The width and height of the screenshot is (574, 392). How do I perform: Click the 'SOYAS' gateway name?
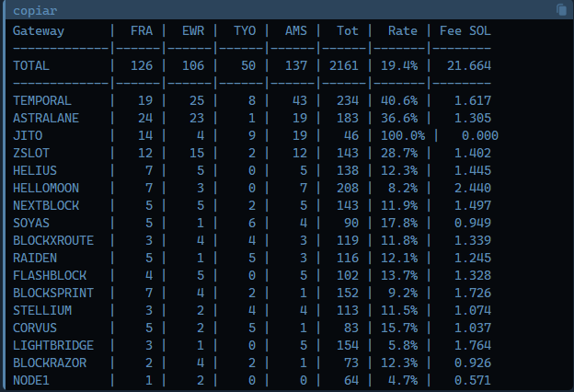tap(31, 223)
